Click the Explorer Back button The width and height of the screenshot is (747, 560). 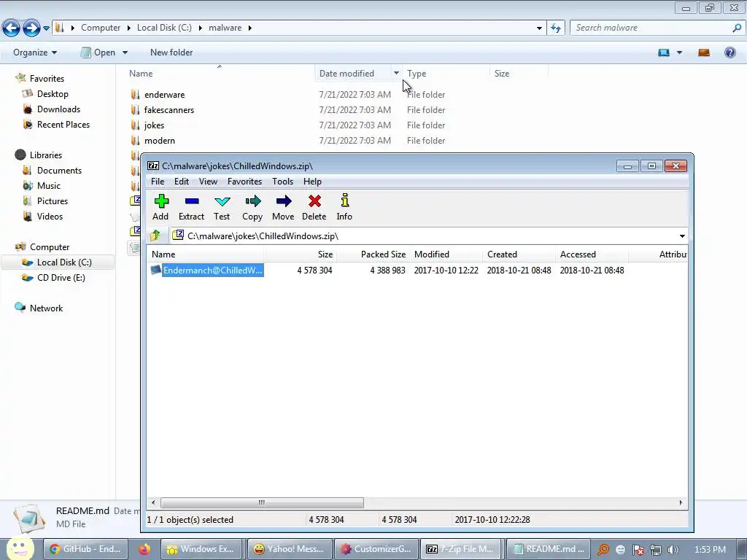[x=12, y=28]
